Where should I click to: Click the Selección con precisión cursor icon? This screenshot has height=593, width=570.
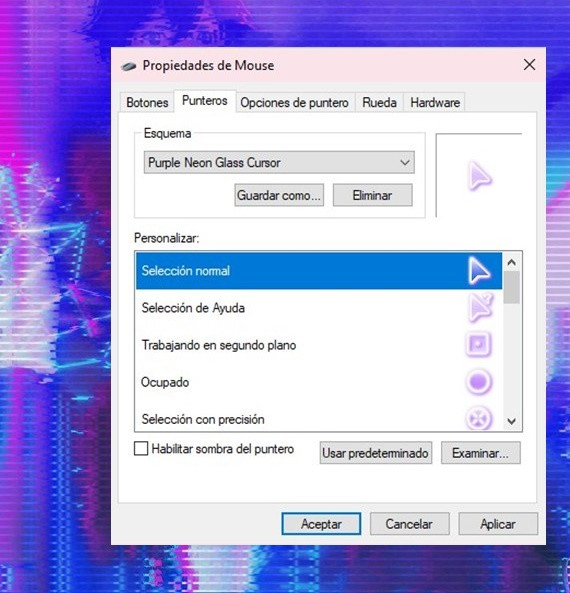pyautogui.click(x=478, y=418)
